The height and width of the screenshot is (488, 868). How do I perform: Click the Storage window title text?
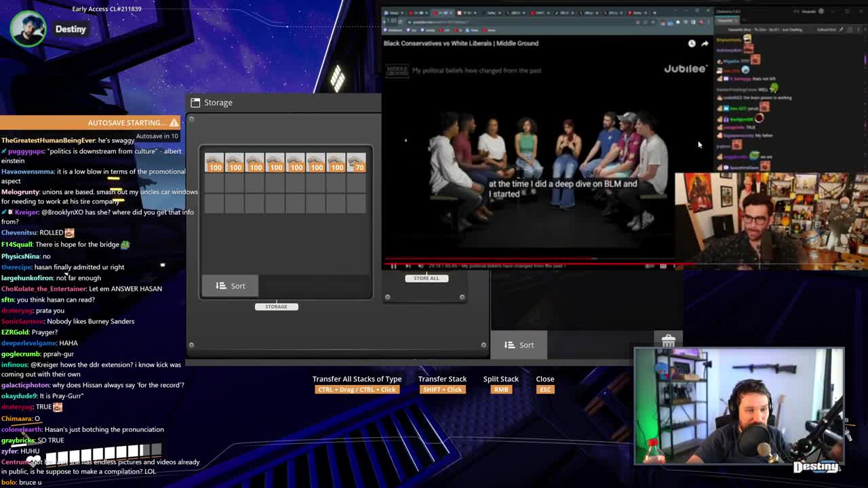[218, 102]
